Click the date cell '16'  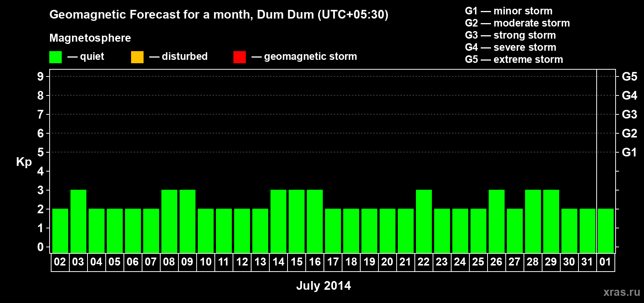tap(314, 262)
